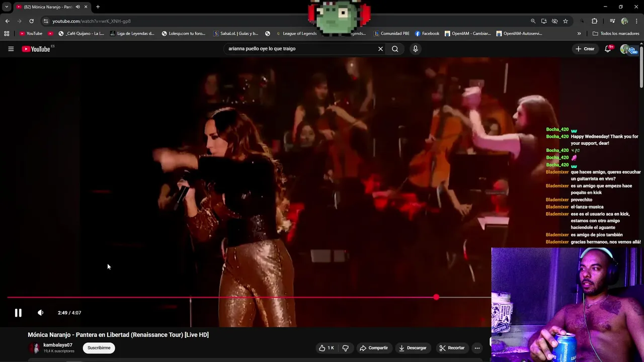
Task: Run search with magnifier button
Action: click(x=395, y=49)
